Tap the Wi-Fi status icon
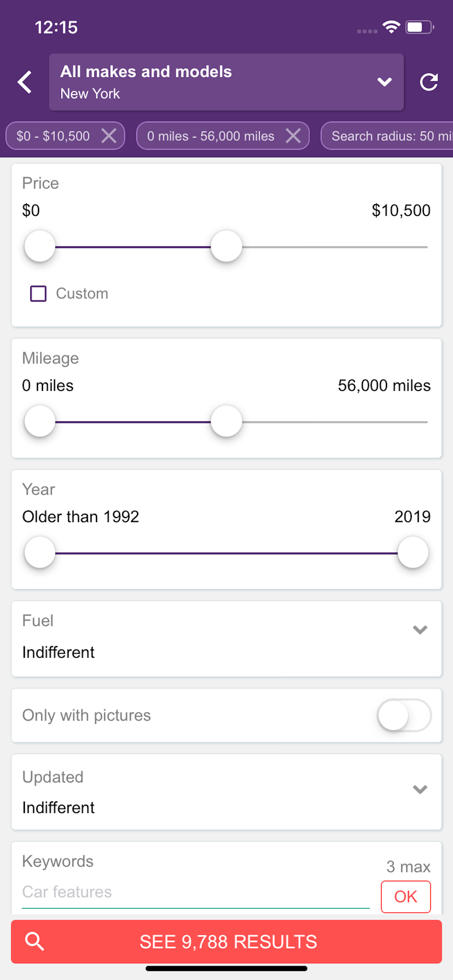 pos(391,27)
